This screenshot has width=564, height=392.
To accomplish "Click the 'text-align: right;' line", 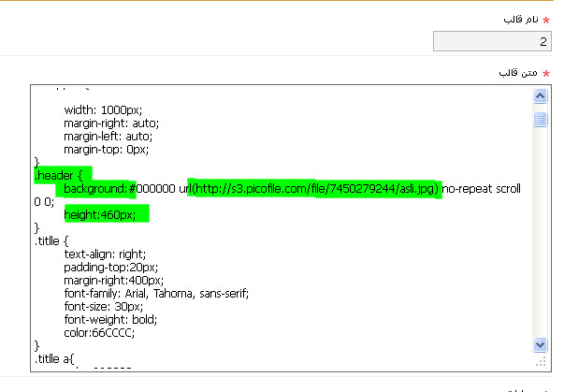I will (105, 254).
